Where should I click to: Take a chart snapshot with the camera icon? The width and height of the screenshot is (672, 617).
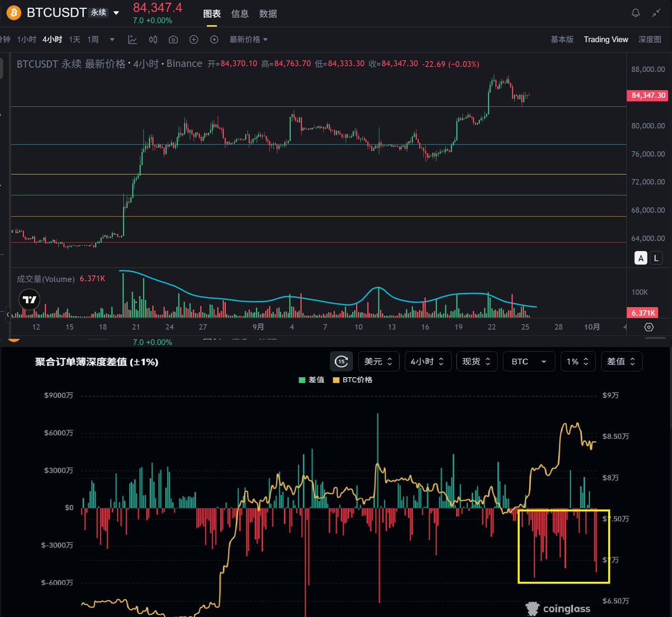pos(174,40)
